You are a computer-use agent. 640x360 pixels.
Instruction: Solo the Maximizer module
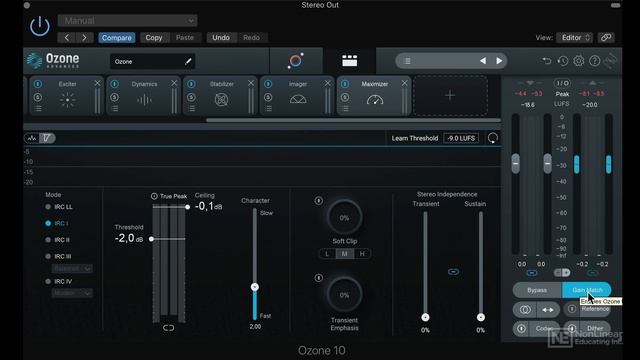344,97
